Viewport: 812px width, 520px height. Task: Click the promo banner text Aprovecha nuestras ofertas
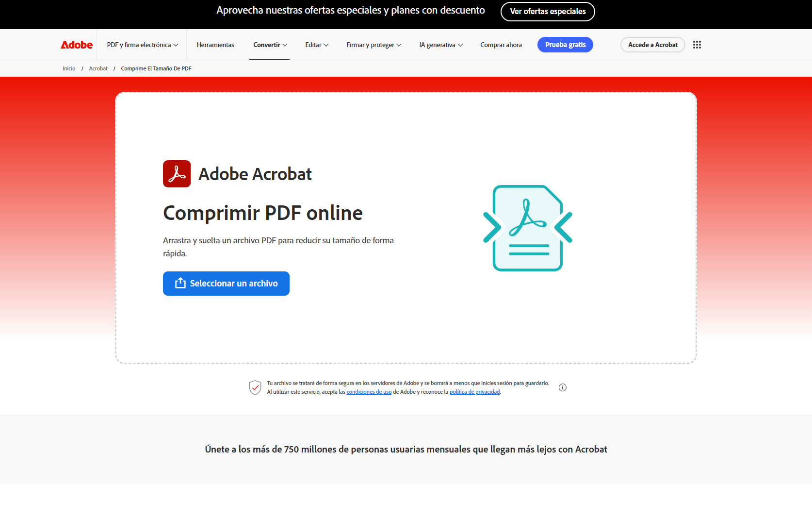point(351,11)
